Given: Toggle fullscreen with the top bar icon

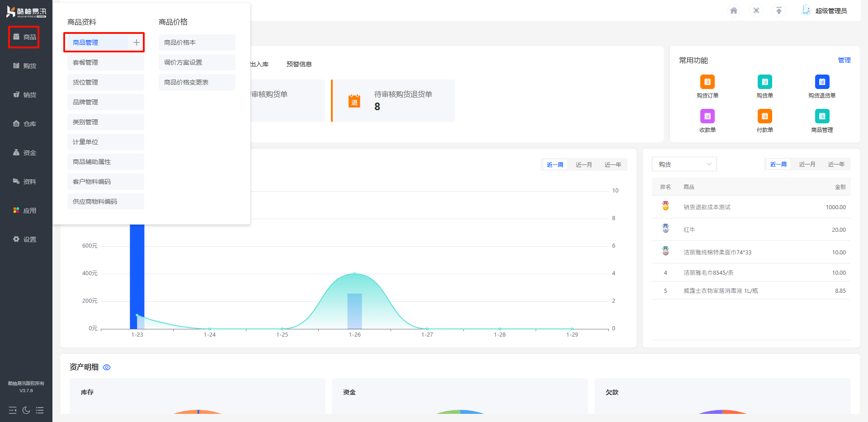Looking at the screenshot, I should pyautogui.click(x=756, y=10).
